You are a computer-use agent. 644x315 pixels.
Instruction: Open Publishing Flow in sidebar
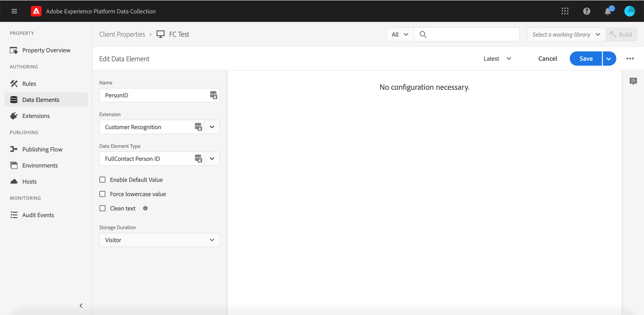(42, 149)
